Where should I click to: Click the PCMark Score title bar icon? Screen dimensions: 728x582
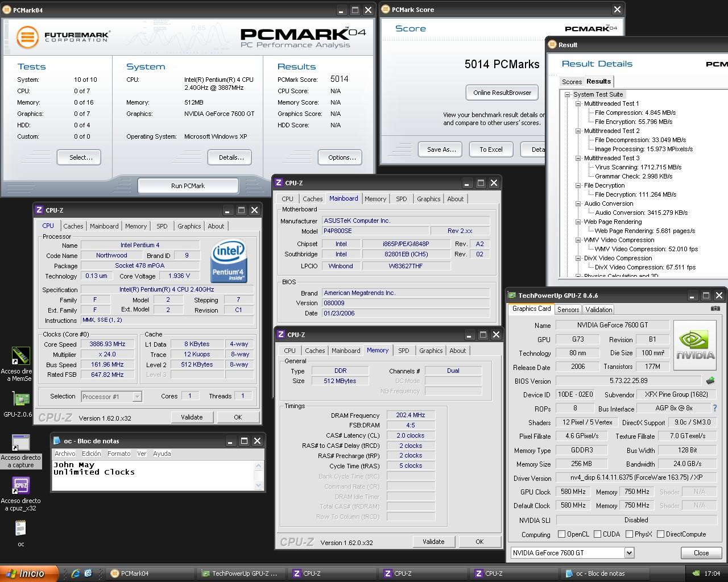(386, 10)
